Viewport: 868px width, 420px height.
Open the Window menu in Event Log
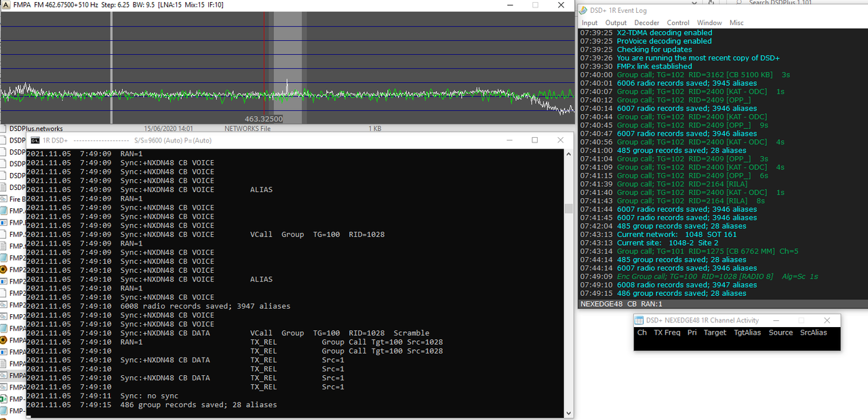click(709, 22)
